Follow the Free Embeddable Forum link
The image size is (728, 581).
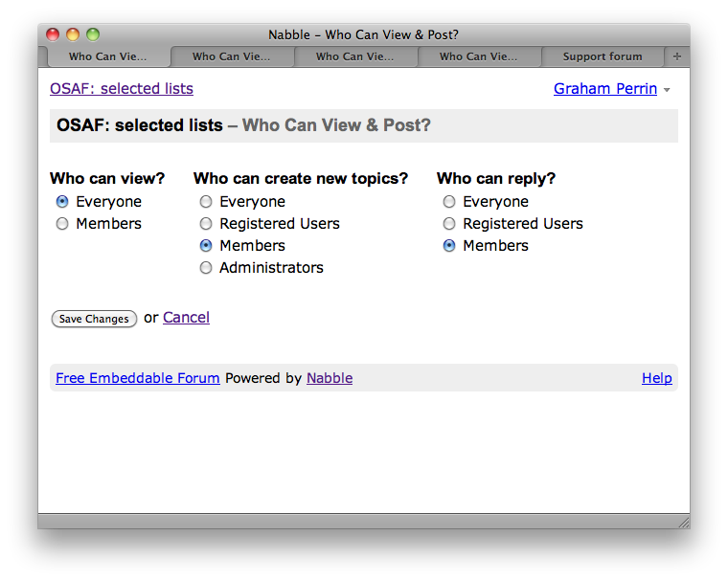[x=138, y=378]
